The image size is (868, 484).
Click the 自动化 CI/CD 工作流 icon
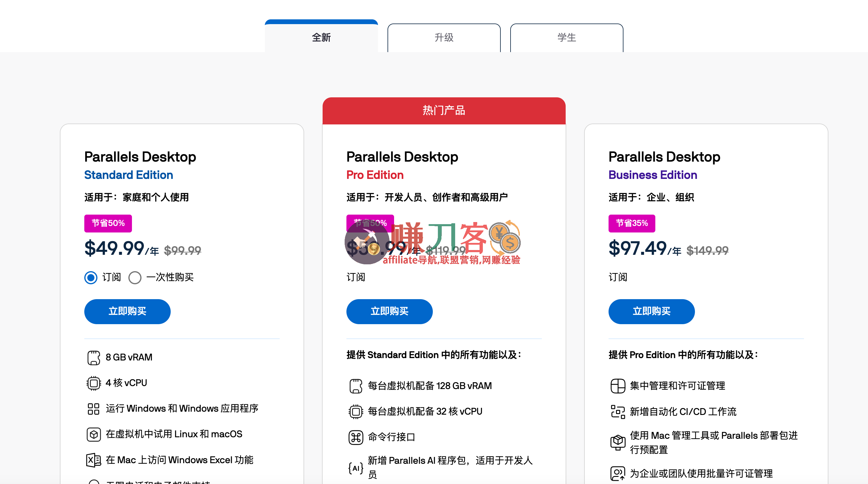pos(618,411)
